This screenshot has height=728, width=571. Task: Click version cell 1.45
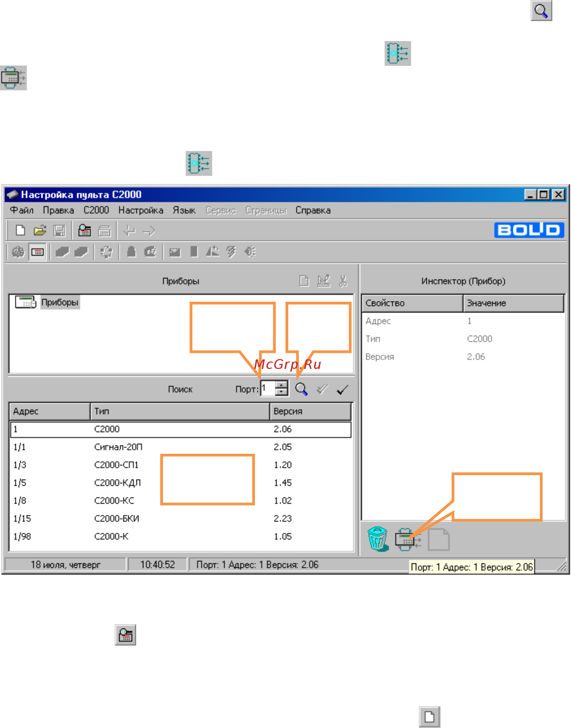point(283,483)
